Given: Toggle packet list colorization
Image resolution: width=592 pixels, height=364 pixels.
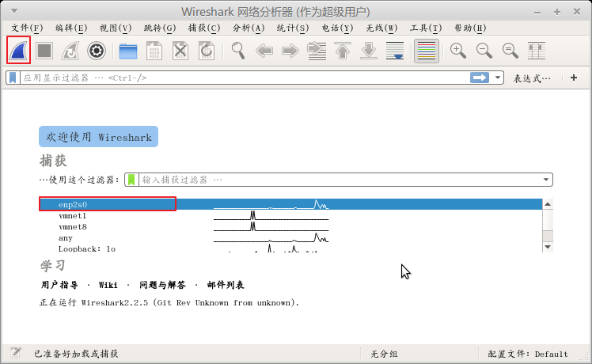Looking at the screenshot, I should pos(427,51).
